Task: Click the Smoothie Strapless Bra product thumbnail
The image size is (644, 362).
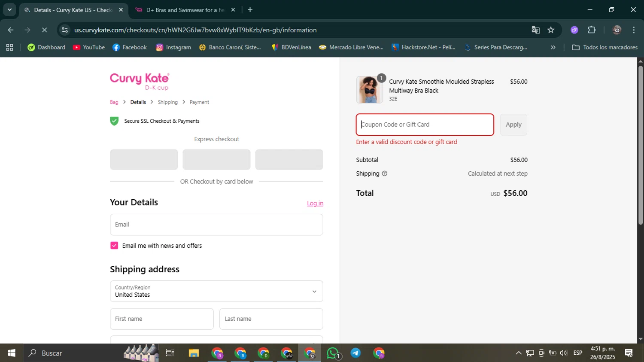Action: pos(369,90)
